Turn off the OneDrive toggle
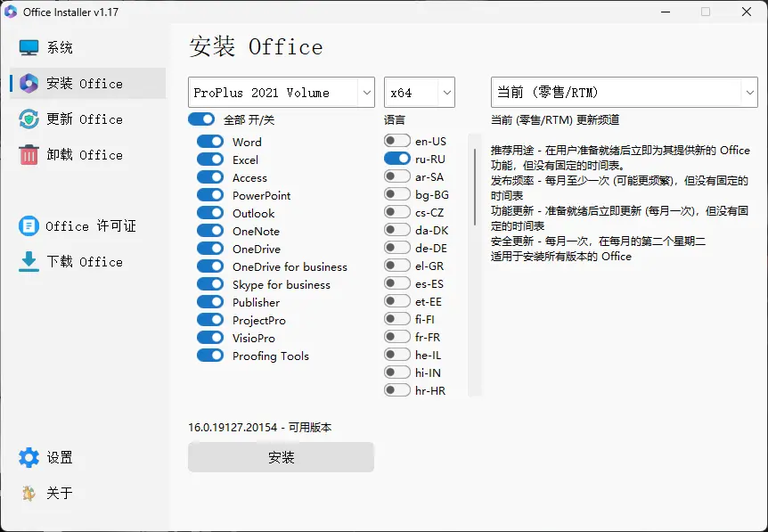The height and width of the screenshot is (532, 768). [x=210, y=249]
